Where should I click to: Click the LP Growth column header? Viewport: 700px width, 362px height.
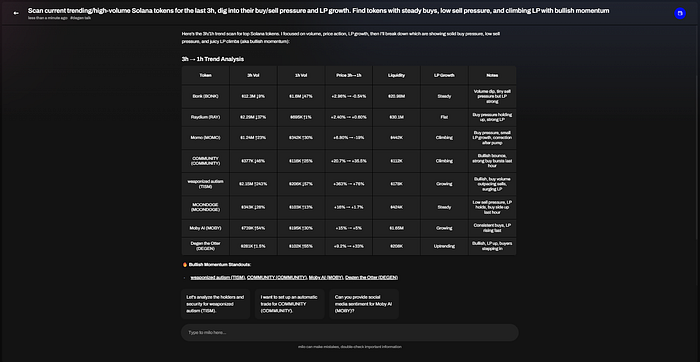tap(444, 75)
